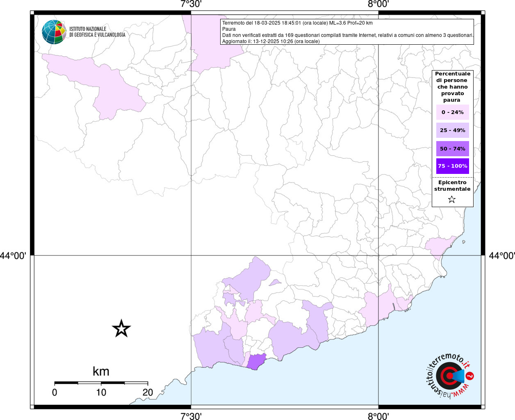Click the km scale bar
515x420 pixels.
(x=101, y=383)
